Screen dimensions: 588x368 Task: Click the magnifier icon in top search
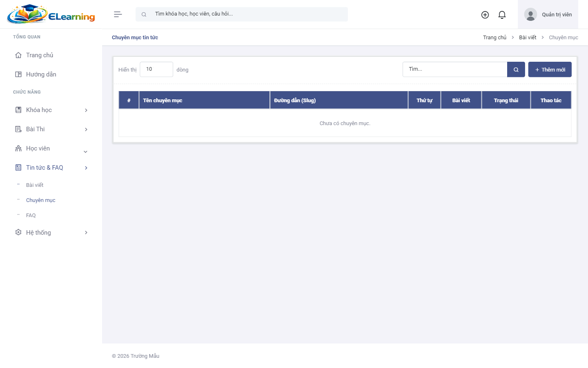pyautogui.click(x=144, y=14)
